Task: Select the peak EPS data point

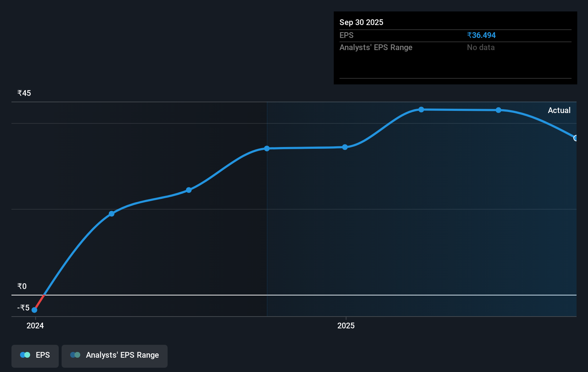Action: click(x=421, y=110)
